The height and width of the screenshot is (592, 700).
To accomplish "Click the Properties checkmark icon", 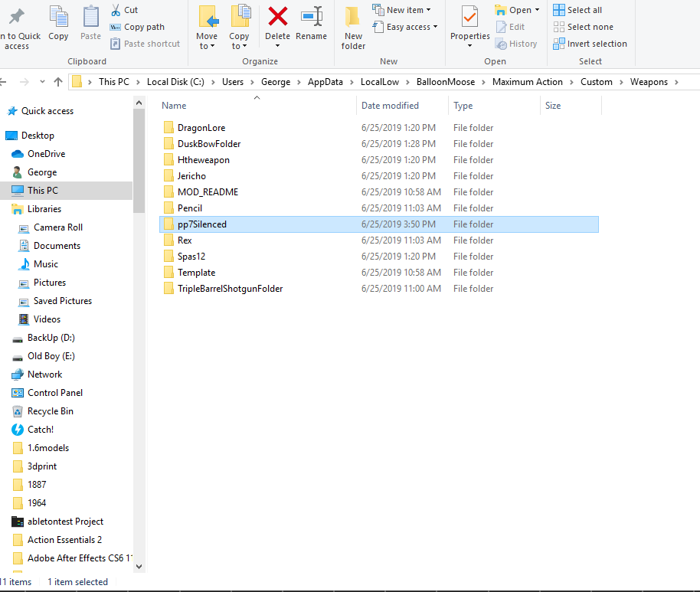I will (469, 17).
